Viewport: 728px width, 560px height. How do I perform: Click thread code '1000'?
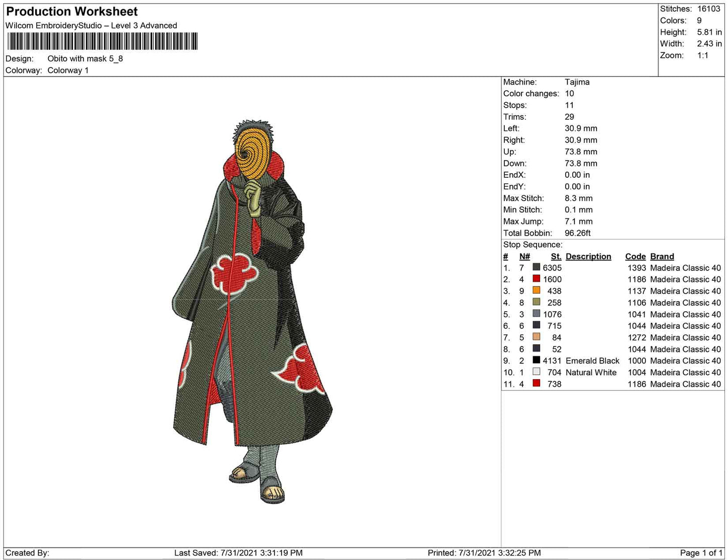click(x=637, y=361)
